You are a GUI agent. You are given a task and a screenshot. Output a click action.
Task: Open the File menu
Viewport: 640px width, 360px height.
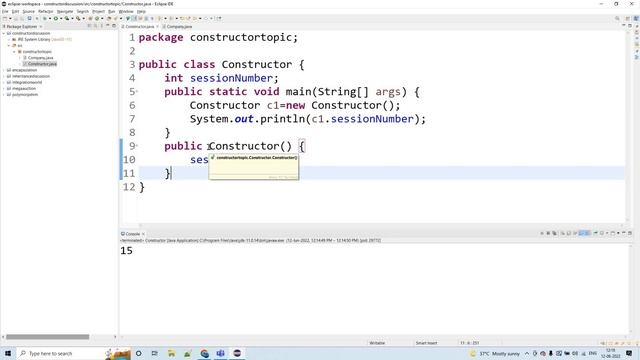[x=5, y=11]
